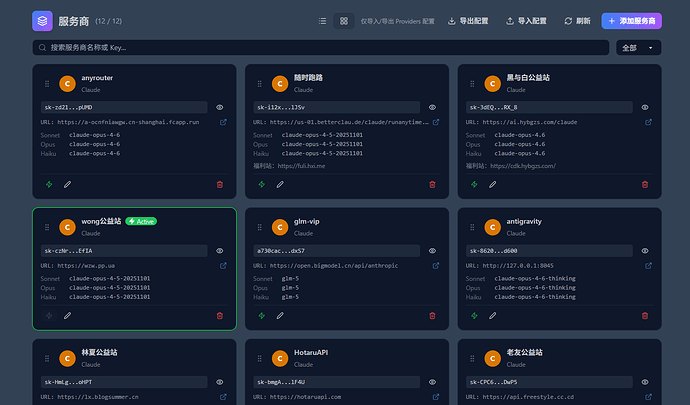
Task: Edit 随时跑路 provider with pencil icon
Action: click(280, 184)
